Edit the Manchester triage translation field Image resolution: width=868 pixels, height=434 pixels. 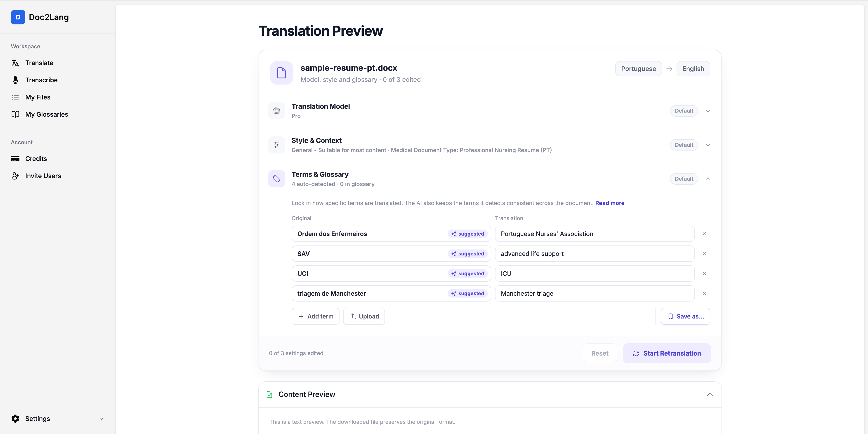595,293
